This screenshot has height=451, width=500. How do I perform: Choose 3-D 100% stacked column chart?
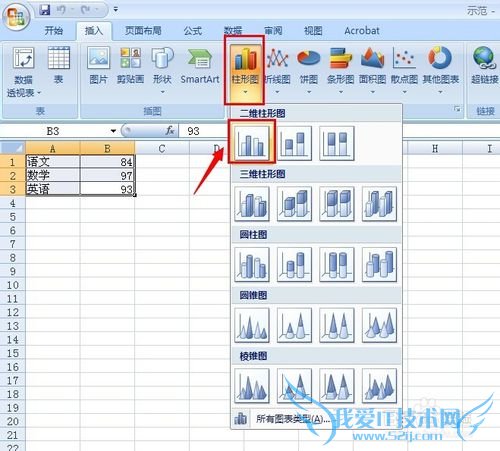[x=337, y=204]
